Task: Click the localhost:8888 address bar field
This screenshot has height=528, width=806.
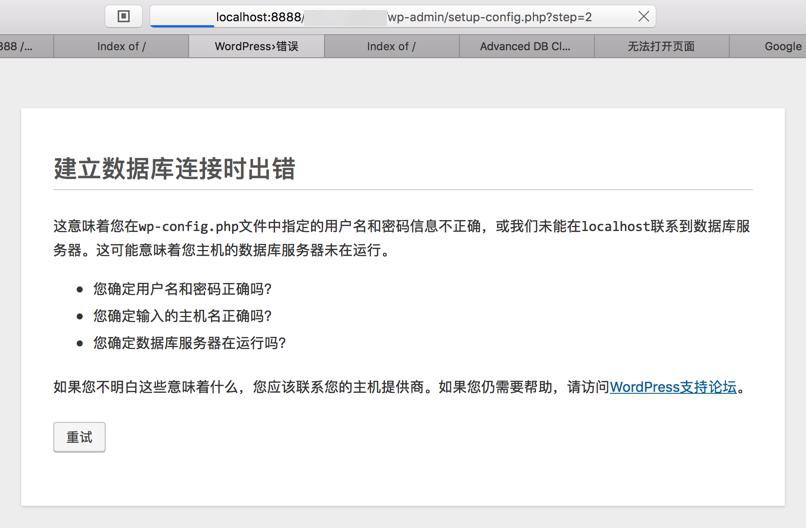Action: point(403,16)
